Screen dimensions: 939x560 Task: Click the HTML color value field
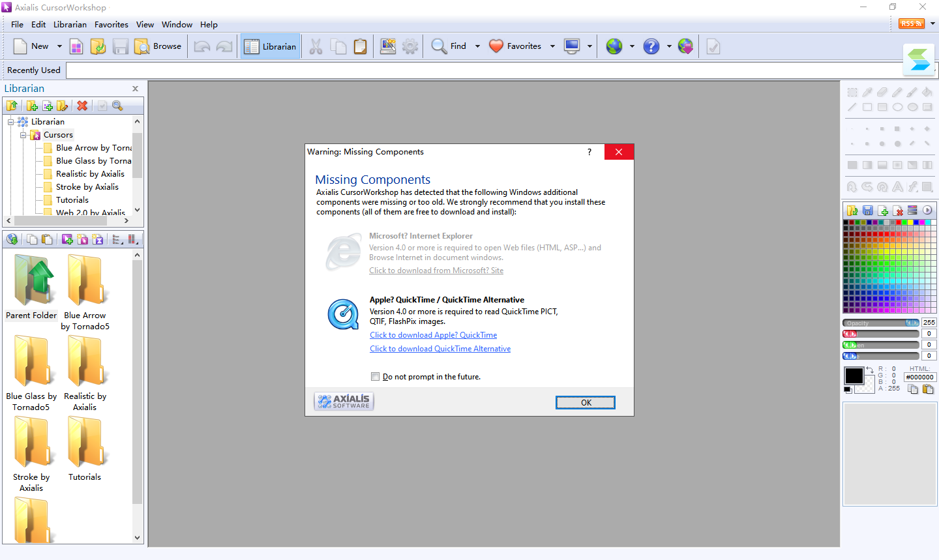pos(920,377)
